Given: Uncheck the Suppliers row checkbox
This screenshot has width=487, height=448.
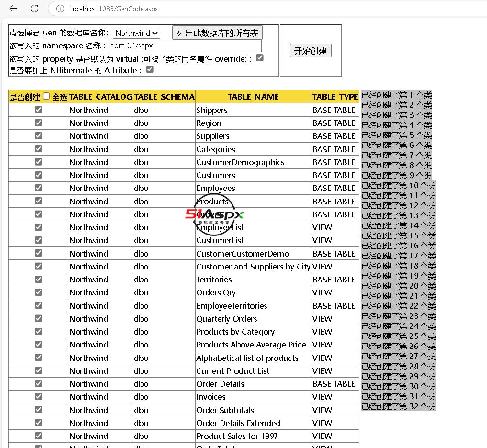Looking at the screenshot, I should point(39,136).
